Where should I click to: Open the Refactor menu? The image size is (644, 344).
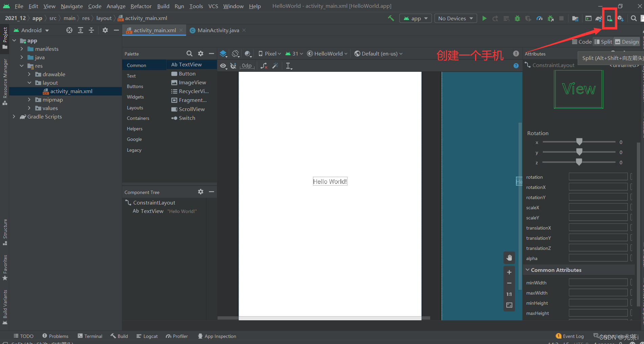pyautogui.click(x=141, y=6)
